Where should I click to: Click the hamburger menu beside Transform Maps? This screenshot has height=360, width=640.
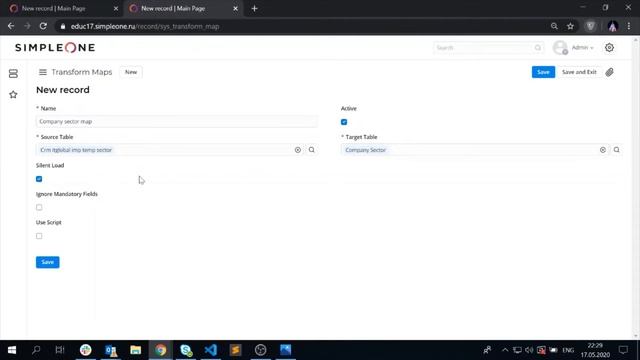[x=42, y=72]
